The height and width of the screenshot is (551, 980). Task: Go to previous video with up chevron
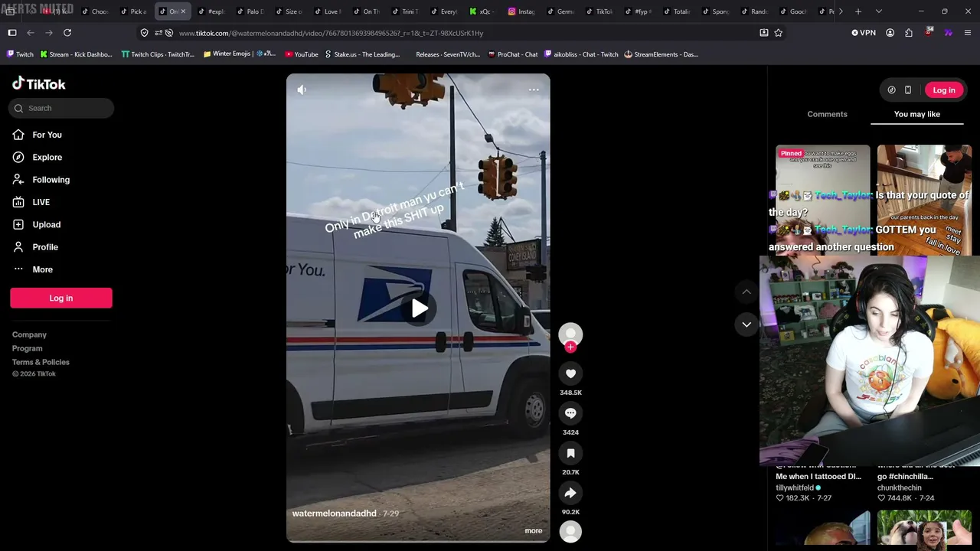click(746, 292)
